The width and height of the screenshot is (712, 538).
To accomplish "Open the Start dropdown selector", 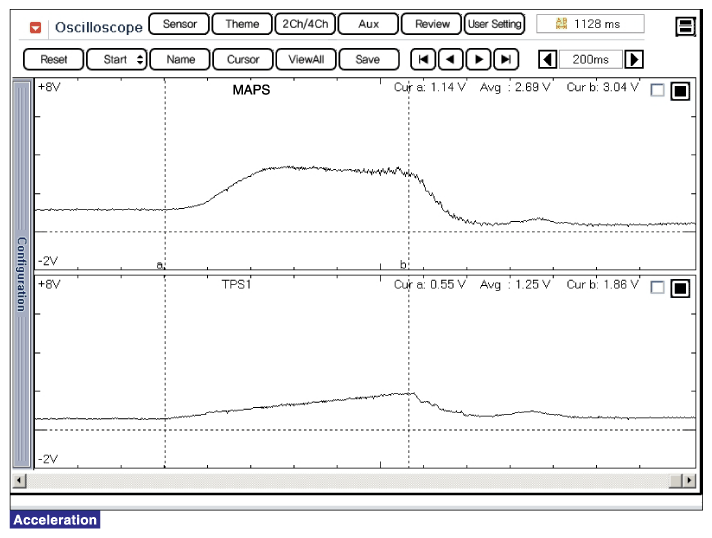I will click(x=124, y=59).
